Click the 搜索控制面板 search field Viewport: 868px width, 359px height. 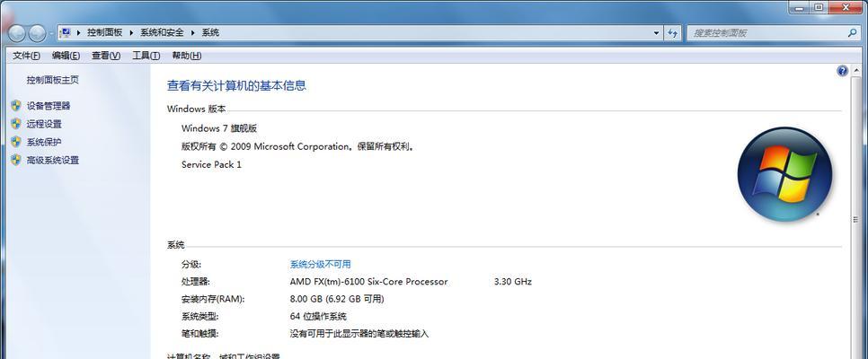pyautogui.click(x=767, y=32)
